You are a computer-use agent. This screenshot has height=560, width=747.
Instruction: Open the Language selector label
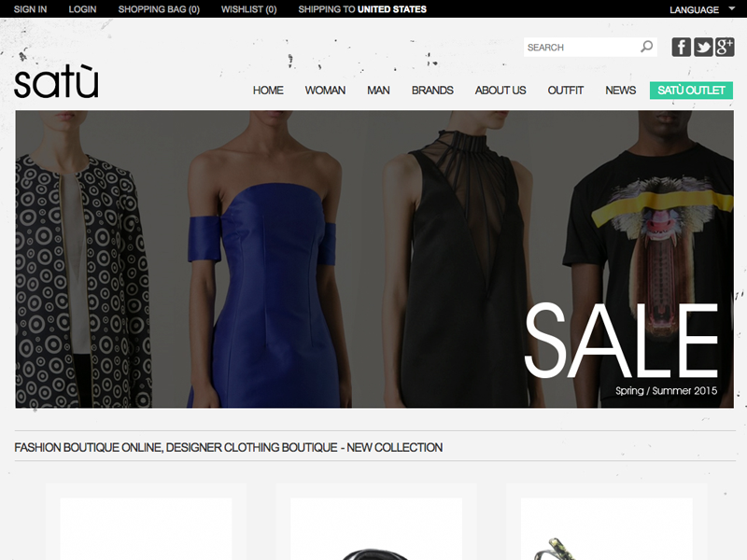(x=694, y=9)
